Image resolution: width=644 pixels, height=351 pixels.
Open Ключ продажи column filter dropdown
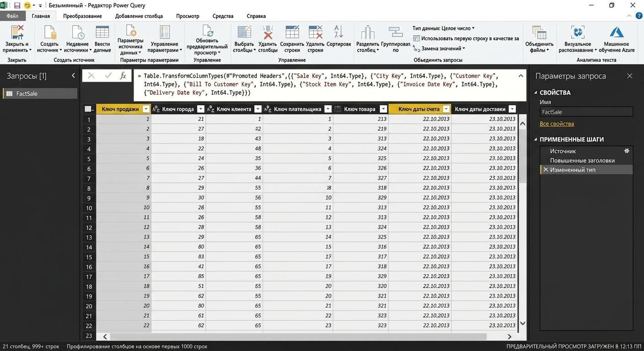tap(146, 109)
